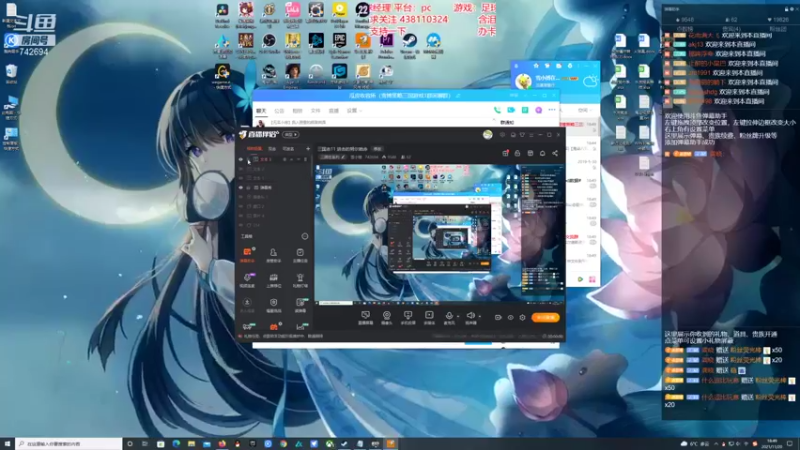
Task: Open the chart tool in toolbox bottom row
Action: click(x=300, y=327)
